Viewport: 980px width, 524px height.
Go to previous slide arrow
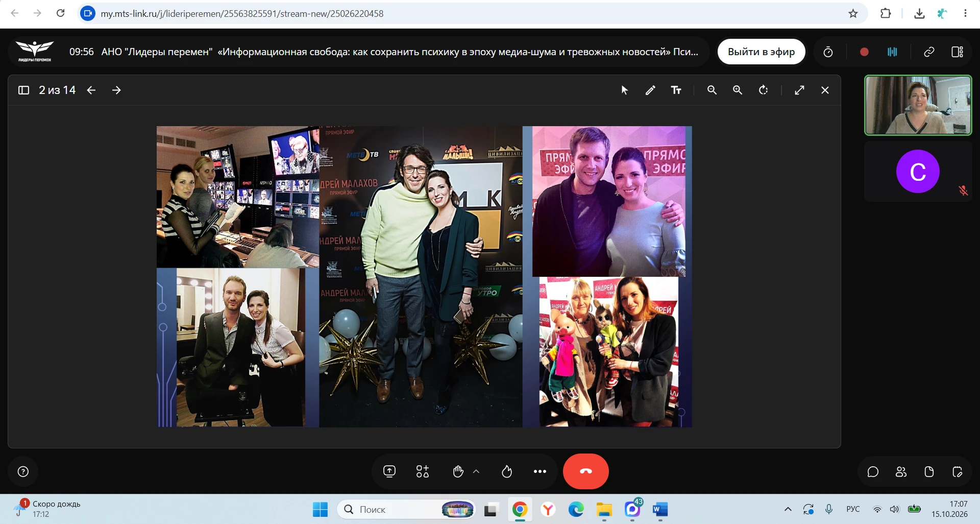click(91, 90)
